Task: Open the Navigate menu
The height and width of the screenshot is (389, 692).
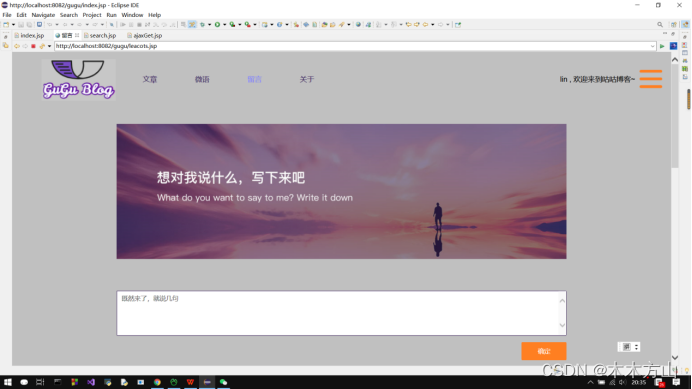Action: [x=43, y=15]
